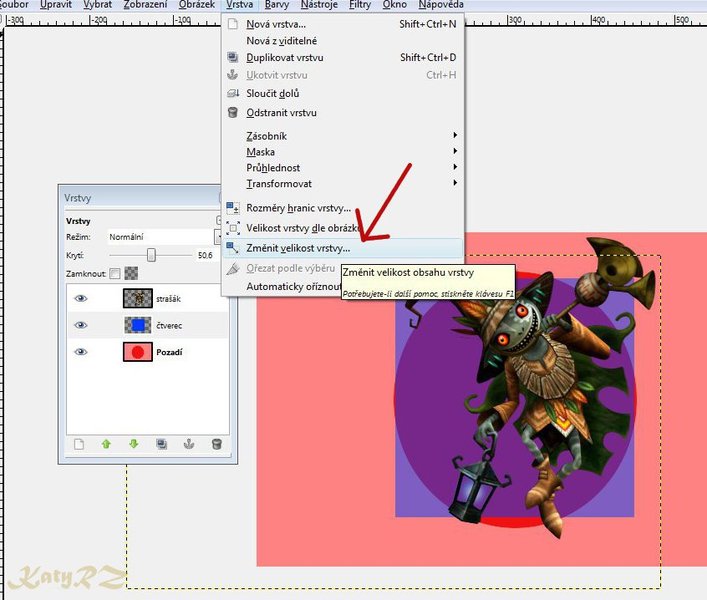Lower layer with green down arrow
Screen dimensions: 707x600
click(x=133, y=444)
